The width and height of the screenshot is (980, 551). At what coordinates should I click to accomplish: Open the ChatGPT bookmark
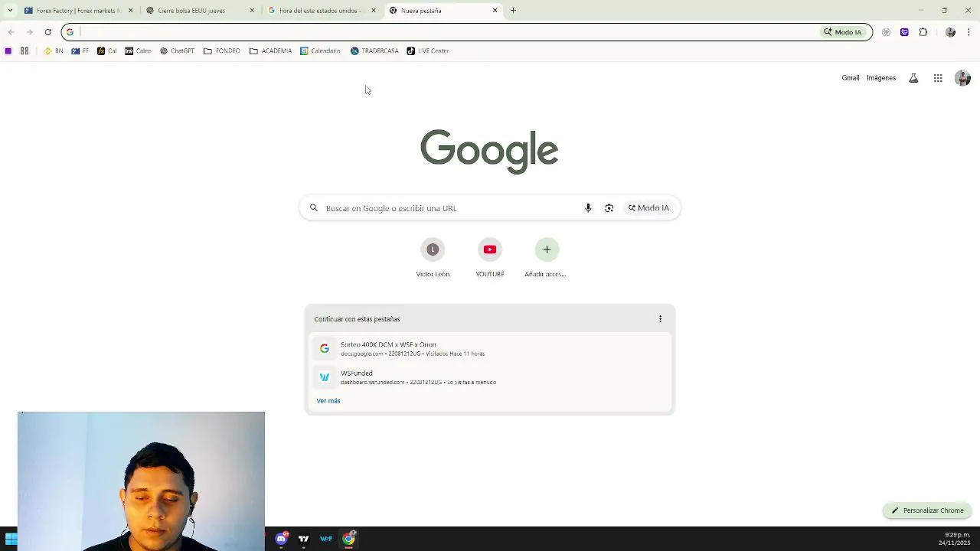[177, 51]
